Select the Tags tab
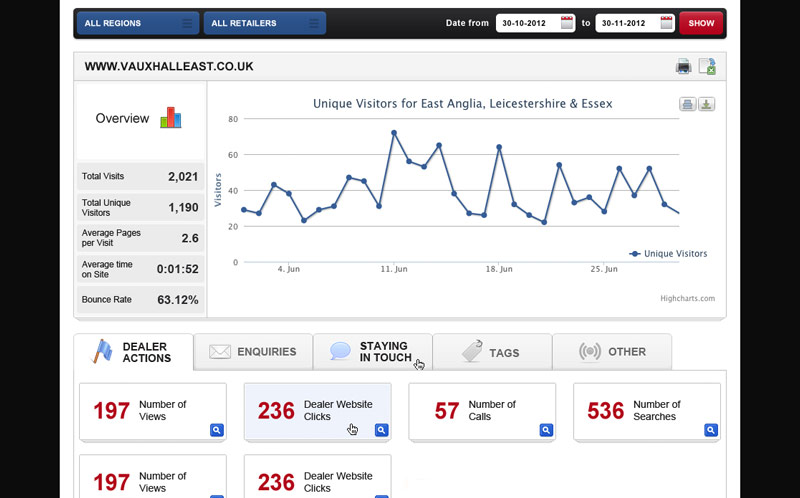 pos(492,352)
